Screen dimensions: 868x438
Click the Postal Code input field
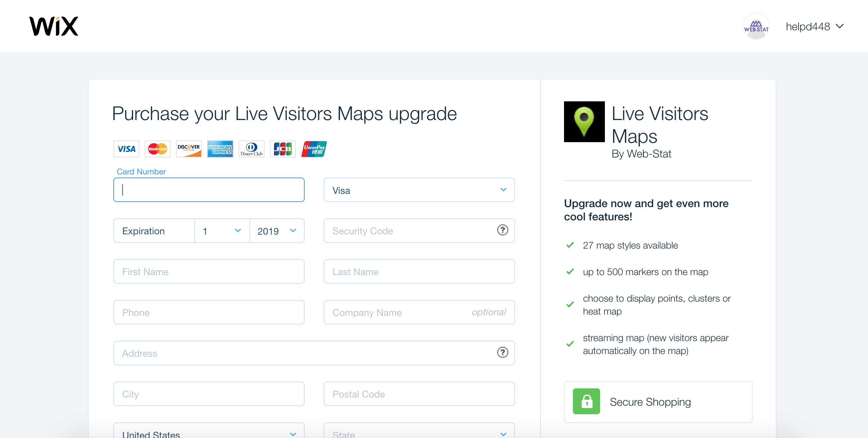click(419, 394)
